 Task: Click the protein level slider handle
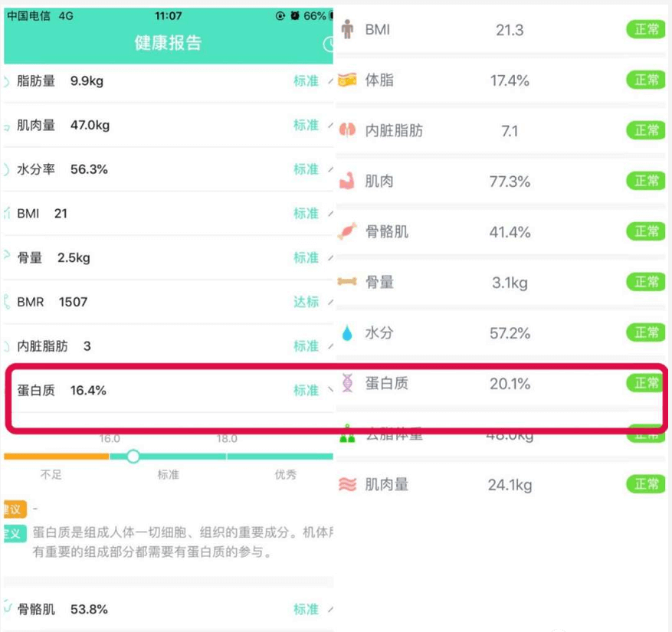(133, 457)
